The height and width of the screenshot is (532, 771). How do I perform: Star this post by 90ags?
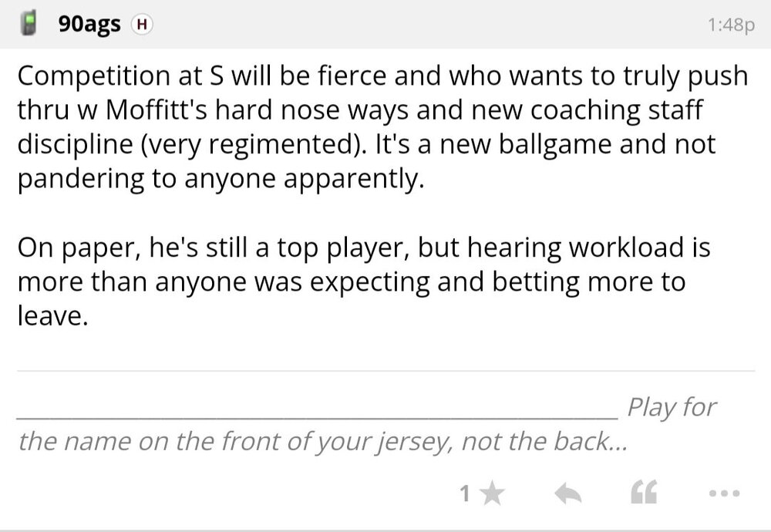pyautogui.click(x=491, y=493)
